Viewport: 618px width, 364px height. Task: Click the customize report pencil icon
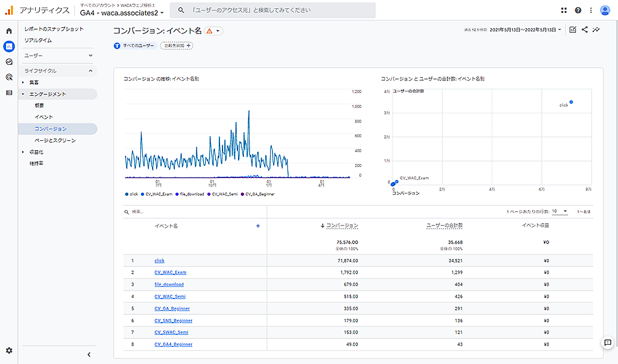(573, 29)
